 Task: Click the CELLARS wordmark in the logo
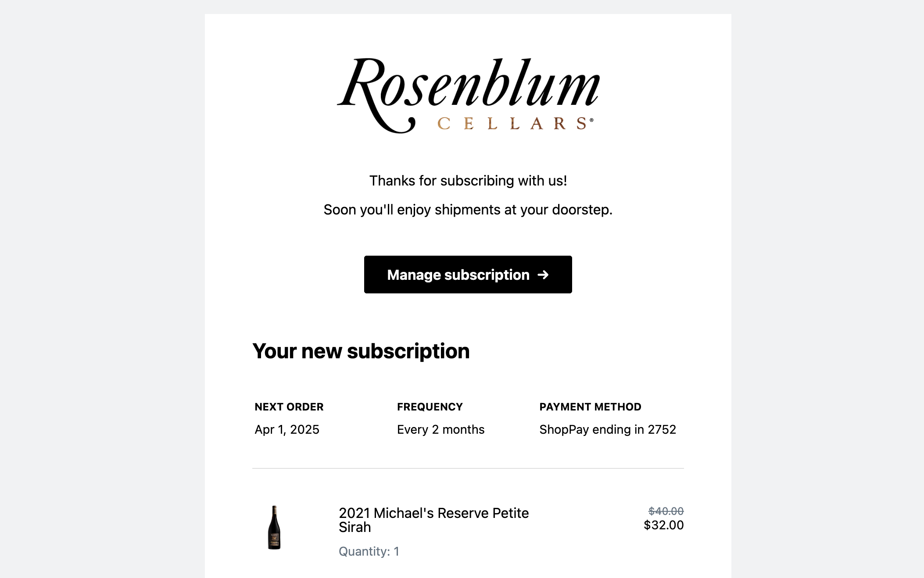pos(512,124)
